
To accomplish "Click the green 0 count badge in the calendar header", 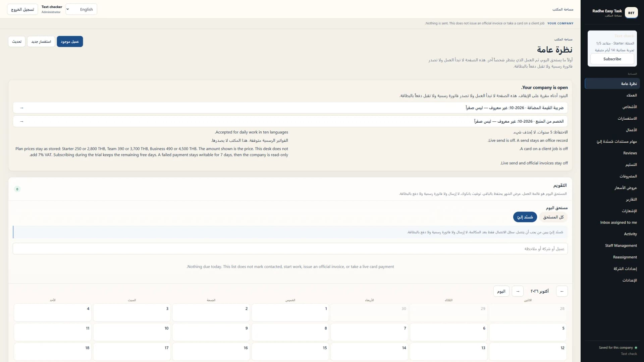I will pyautogui.click(x=17, y=189).
